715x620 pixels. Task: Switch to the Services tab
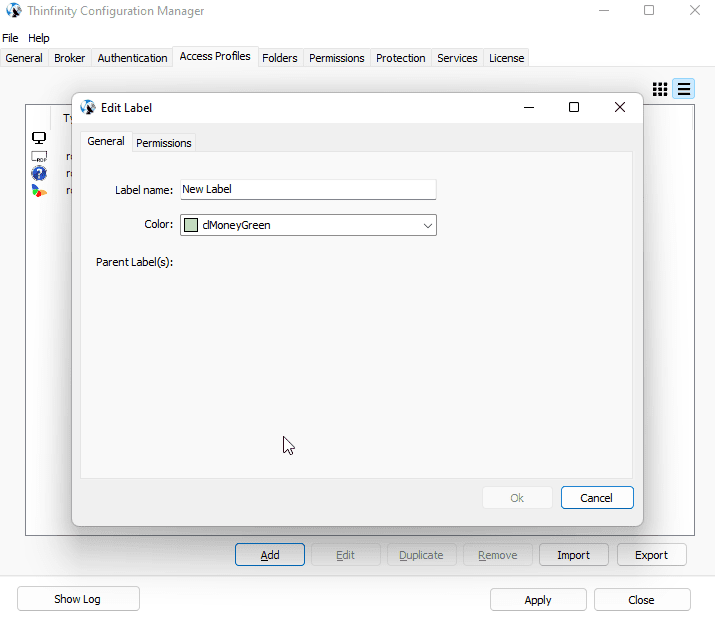pyautogui.click(x=457, y=58)
